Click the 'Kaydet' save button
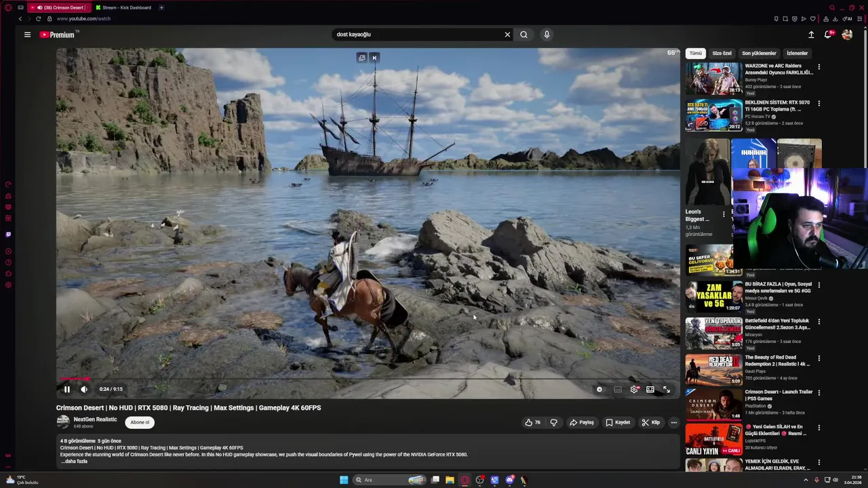 [618, 422]
